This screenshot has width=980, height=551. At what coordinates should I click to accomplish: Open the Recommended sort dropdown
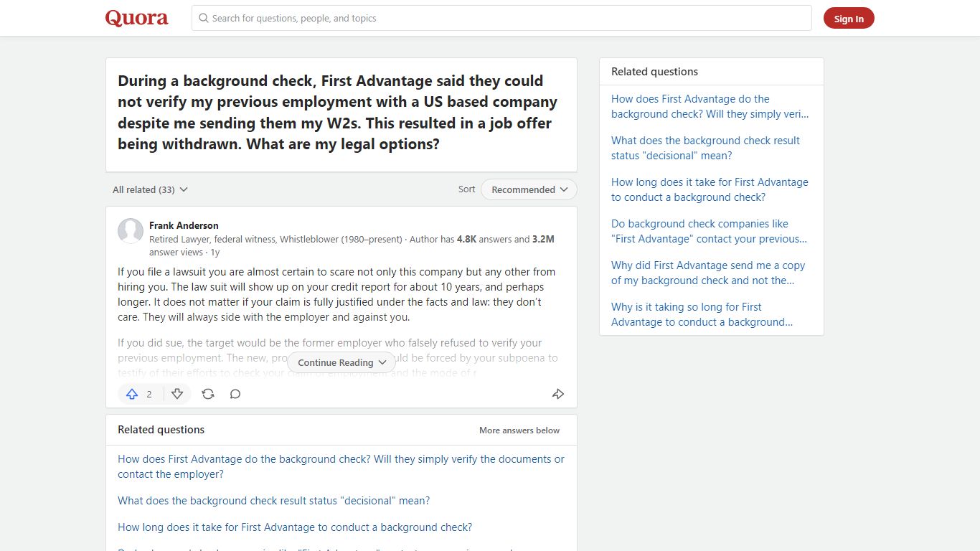pos(529,189)
